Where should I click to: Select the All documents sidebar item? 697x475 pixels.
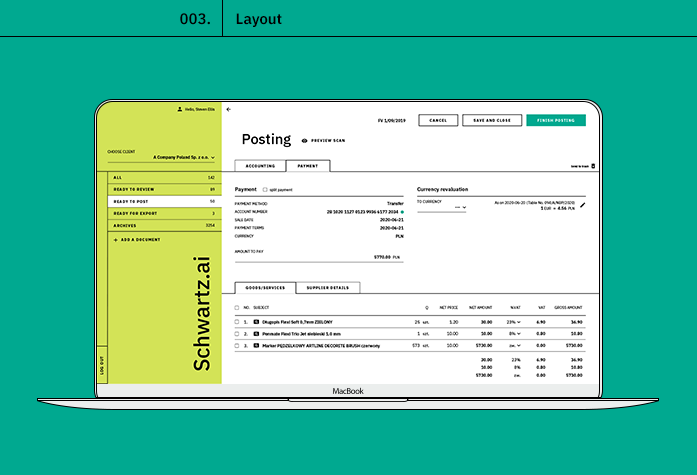164,177
